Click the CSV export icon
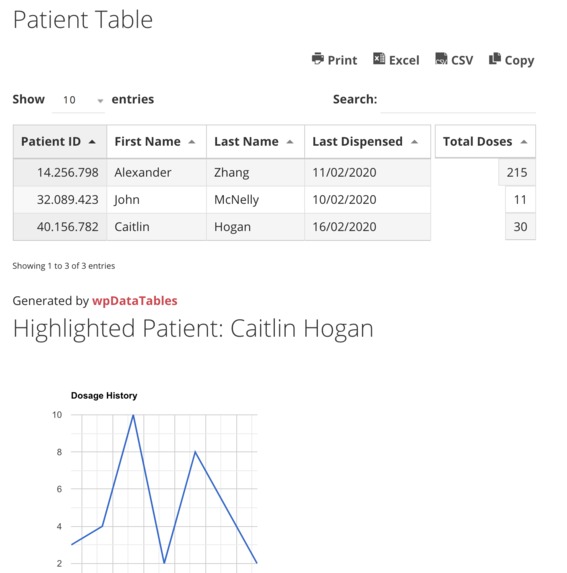Image resolution: width=567 pixels, height=573 pixels. 441,58
